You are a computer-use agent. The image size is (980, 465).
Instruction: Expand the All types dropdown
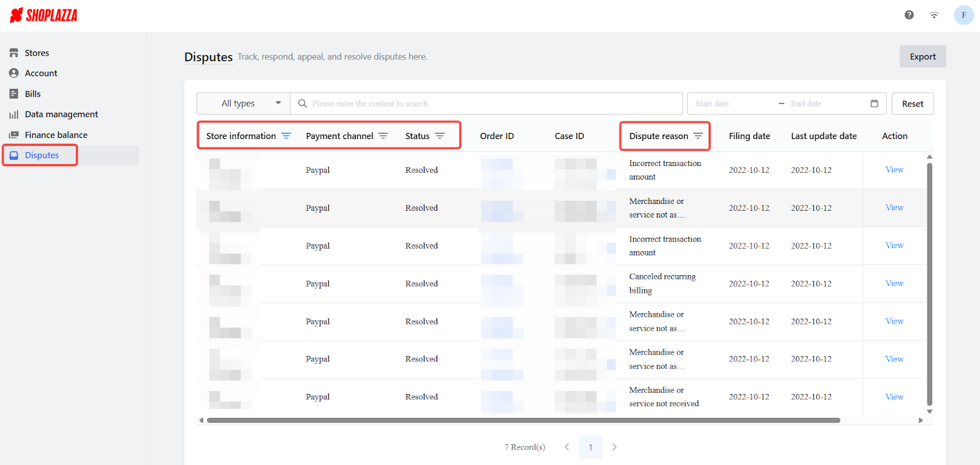click(244, 104)
